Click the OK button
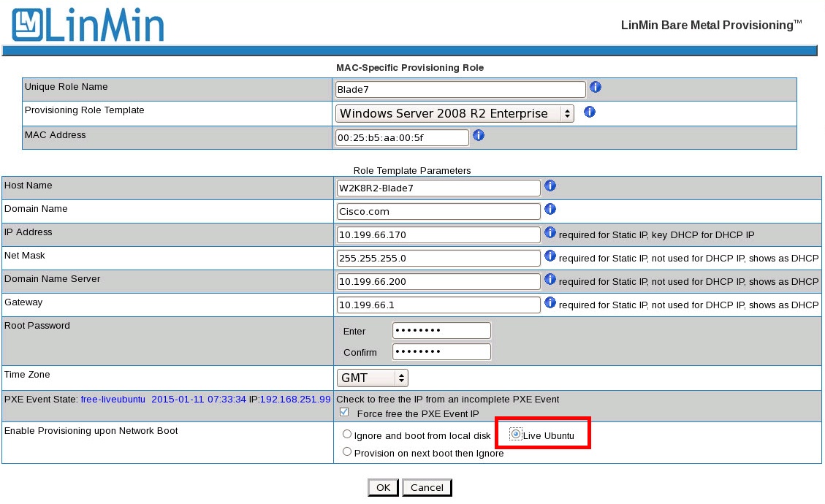Image resolution: width=825 pixels, height=504 pixels. point(383,487)
